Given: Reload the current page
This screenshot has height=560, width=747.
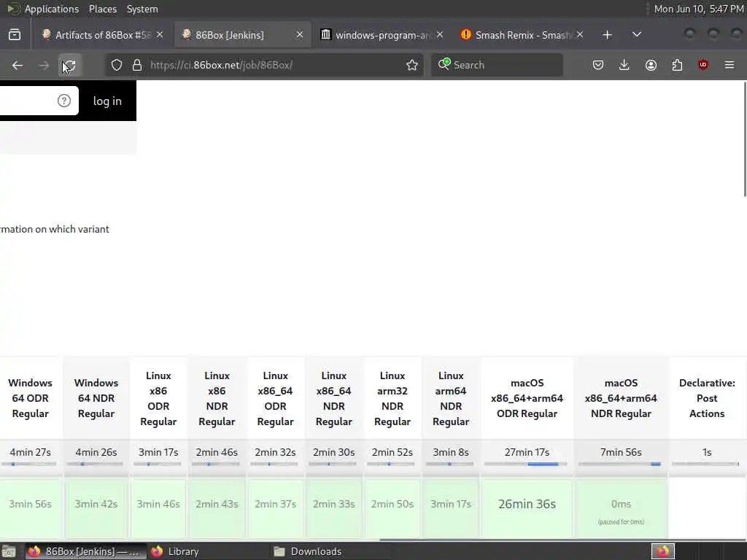Looking at the screenshot, I should click(69, 65).
